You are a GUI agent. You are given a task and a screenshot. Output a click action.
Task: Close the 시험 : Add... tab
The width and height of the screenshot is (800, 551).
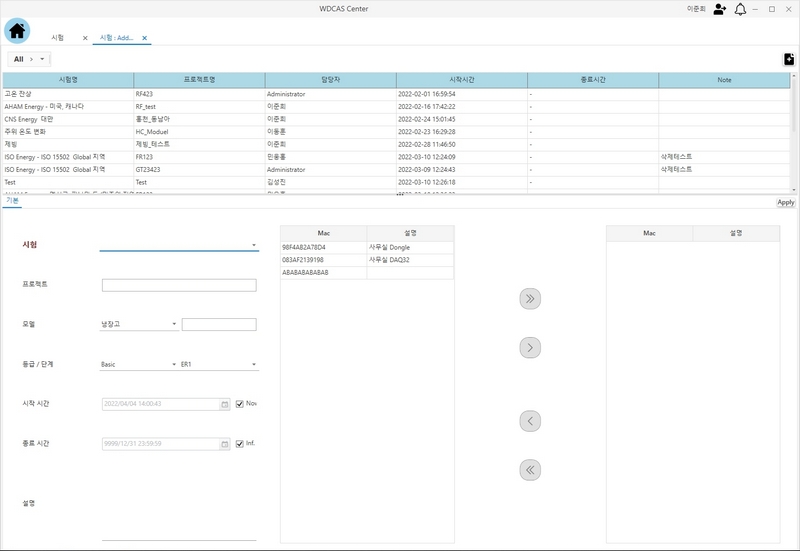[x=144, y=38]
